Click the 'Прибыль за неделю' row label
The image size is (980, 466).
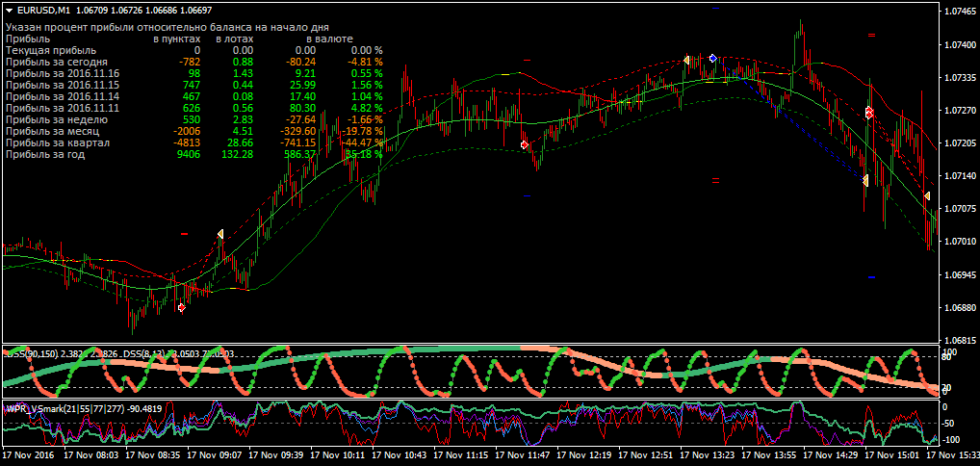tap(56, 119)
